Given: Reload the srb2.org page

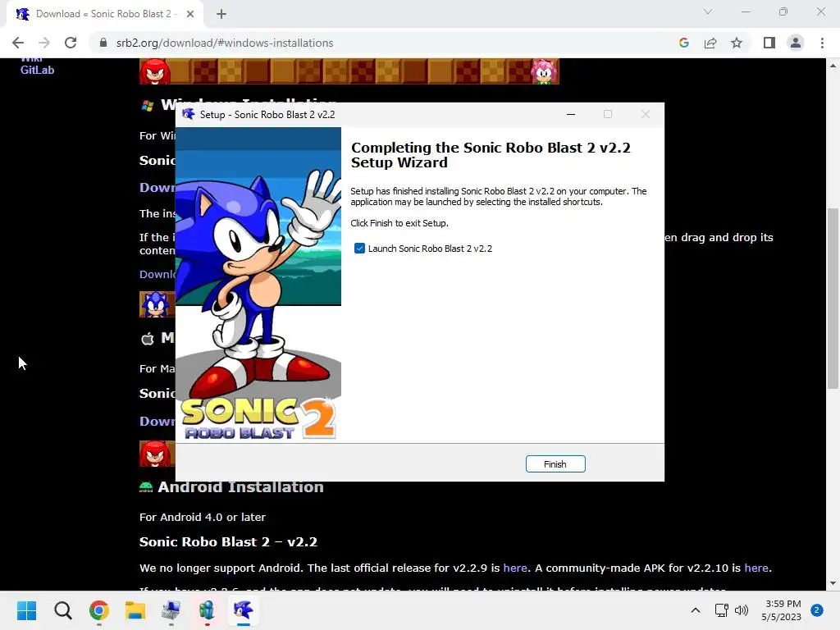Looking at the screenshot, I should click(71, 43).
